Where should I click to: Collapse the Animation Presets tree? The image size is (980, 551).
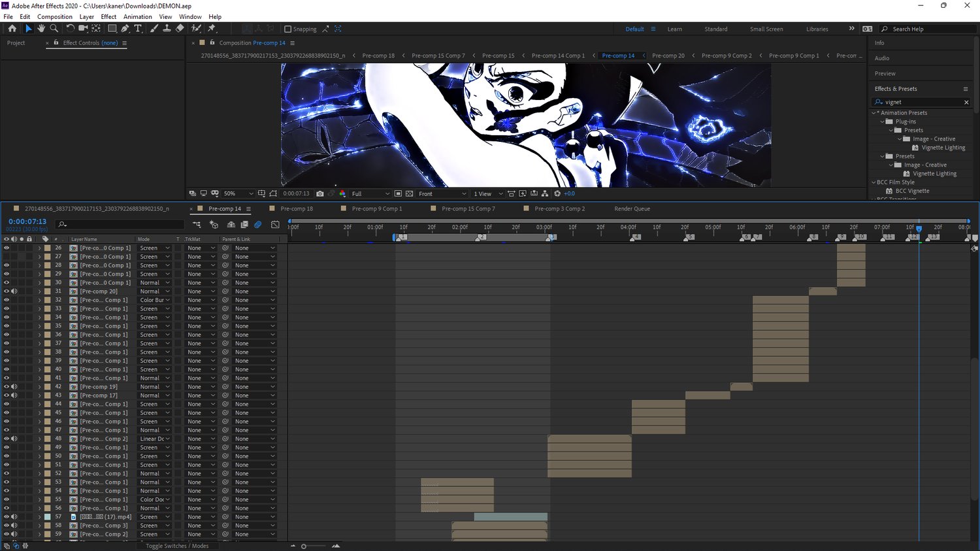[x=874, y=113]
